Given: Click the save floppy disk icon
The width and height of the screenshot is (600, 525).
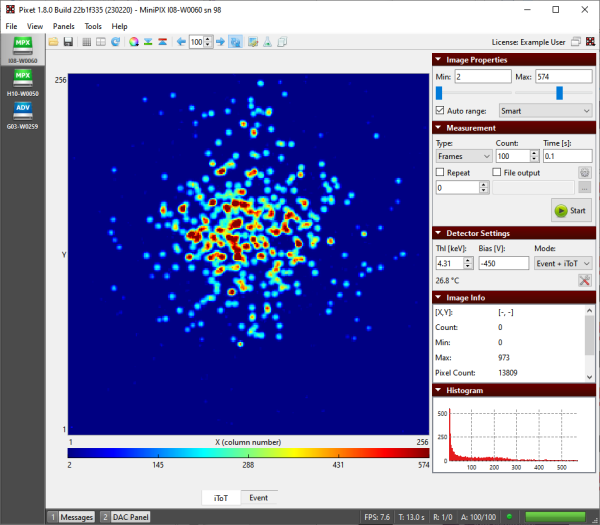Looking at the screenshot, I should tap(68, 42).
